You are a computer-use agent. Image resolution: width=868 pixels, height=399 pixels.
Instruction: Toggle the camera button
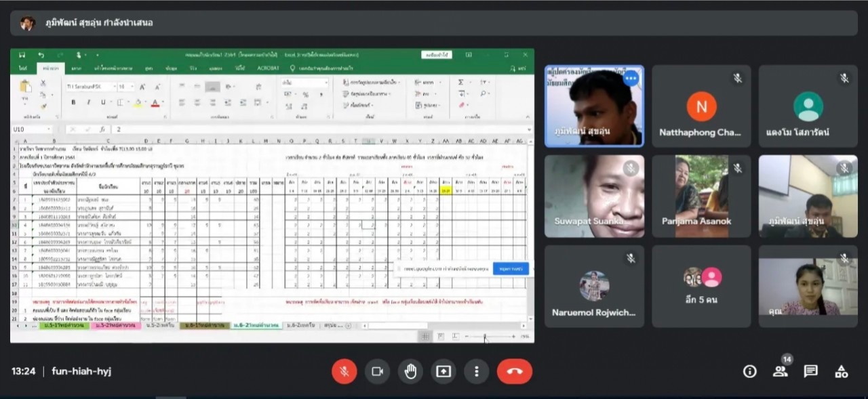click(x=377, y=371)
